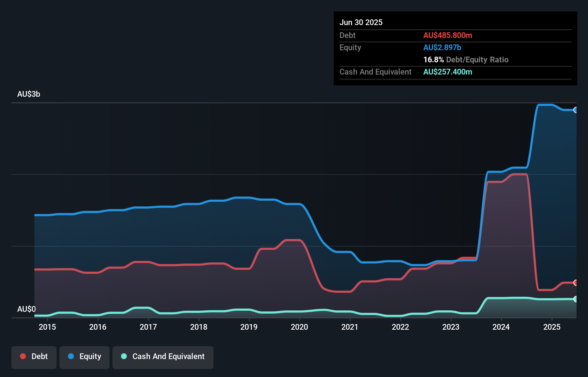Click the 2017 x-axis label
Viewport: 588px width, 377px height.
pos(148,327)
